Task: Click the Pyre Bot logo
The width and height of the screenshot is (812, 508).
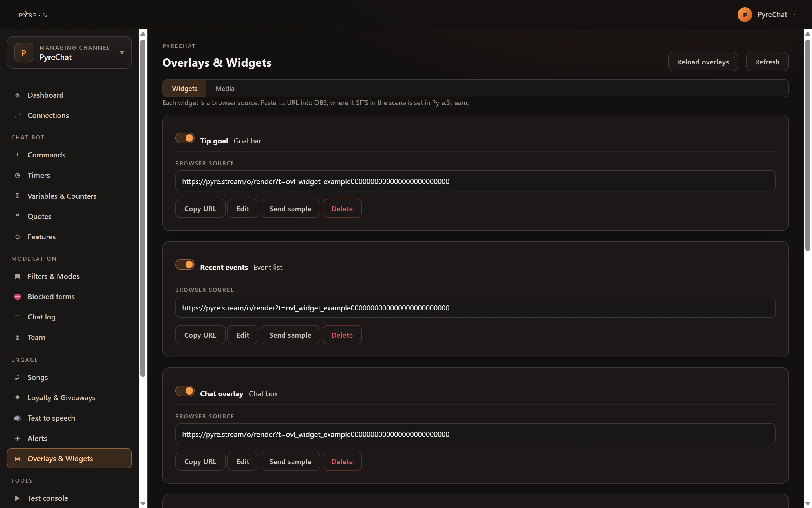Action: coord(35,15)
